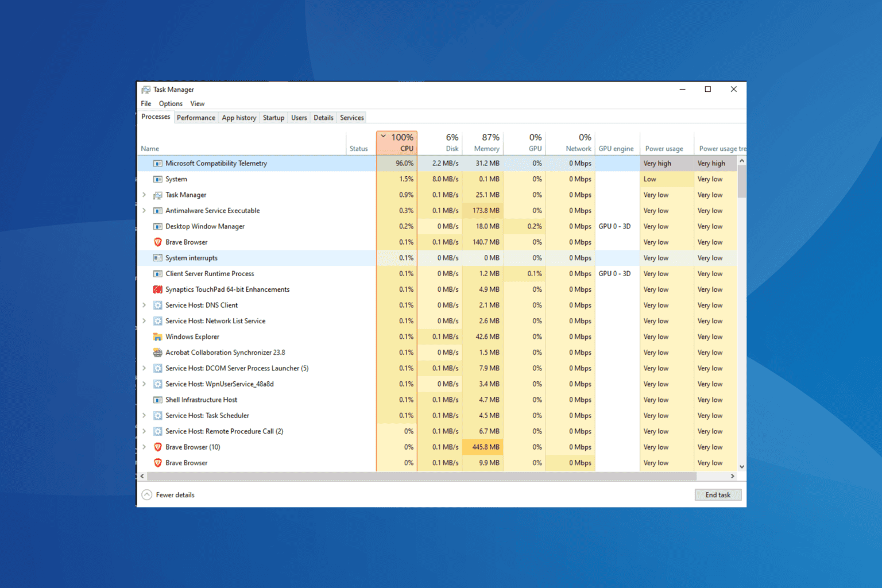Expand the Brave Browser (10) group

[144, 447]
